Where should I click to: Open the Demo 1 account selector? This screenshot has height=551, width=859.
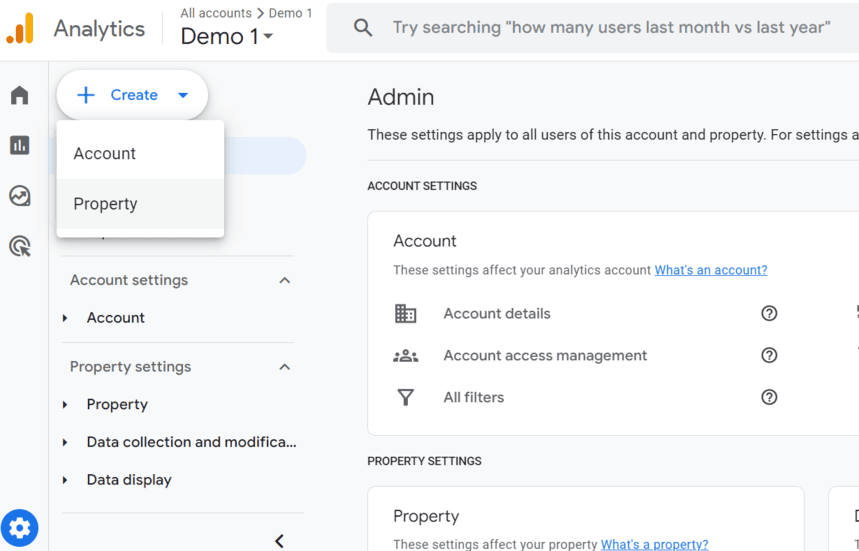227,37
